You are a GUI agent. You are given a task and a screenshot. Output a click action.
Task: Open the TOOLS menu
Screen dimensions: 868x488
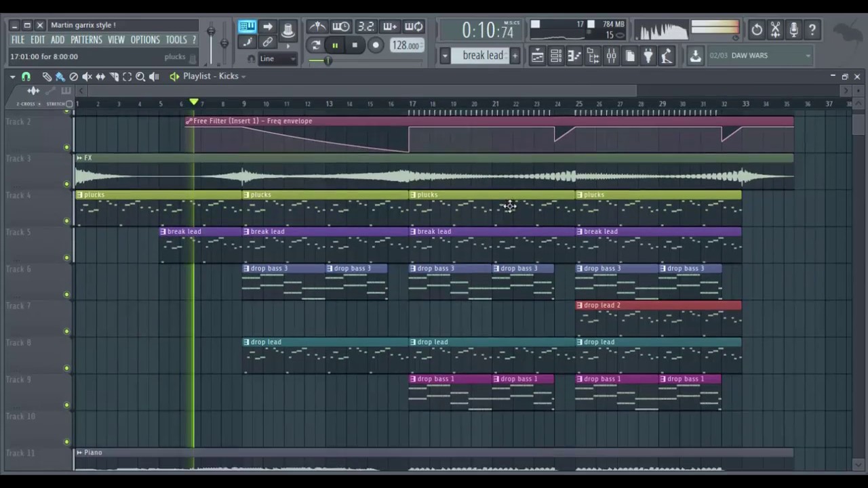(x=176, y=40)
